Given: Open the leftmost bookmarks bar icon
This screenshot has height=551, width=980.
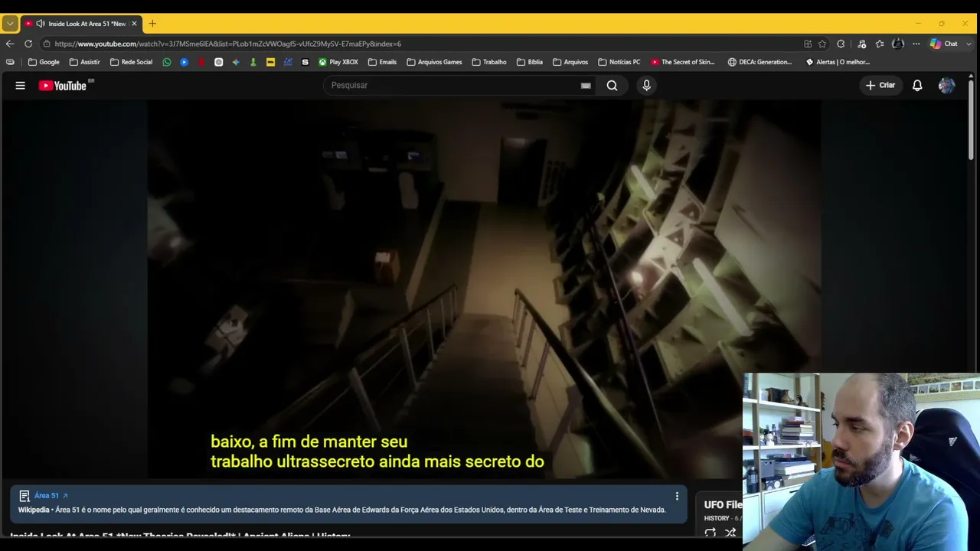Looking at the screenshot, I should coord(10,62).
